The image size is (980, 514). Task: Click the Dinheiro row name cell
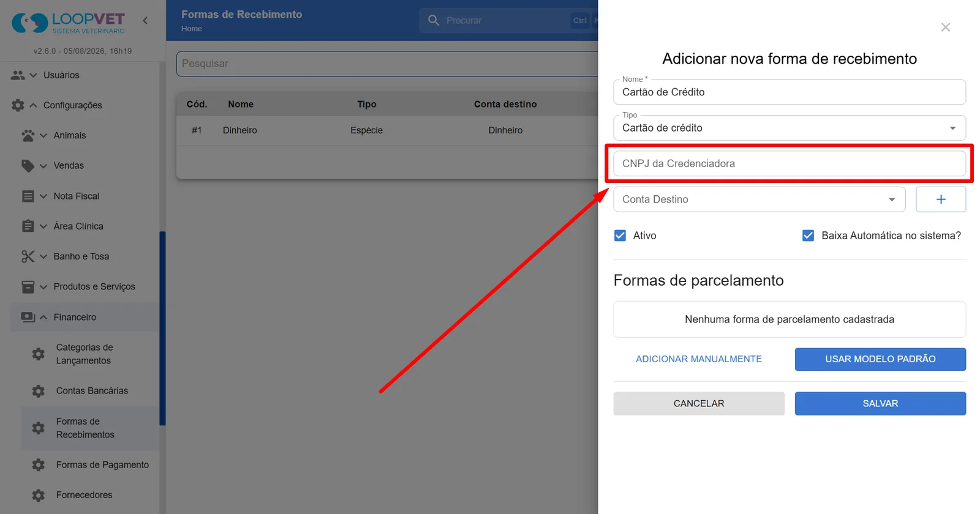(240, 130)
